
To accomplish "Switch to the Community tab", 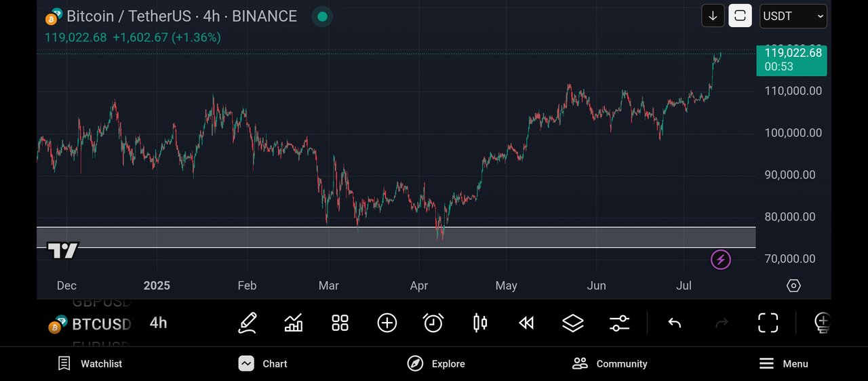I will coord(610,364).
